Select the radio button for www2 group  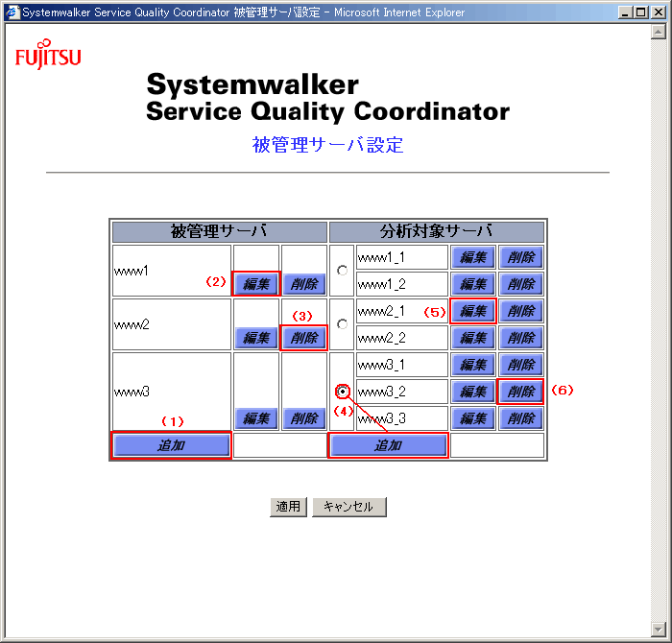pyautogui.click(x=342, y=324)
